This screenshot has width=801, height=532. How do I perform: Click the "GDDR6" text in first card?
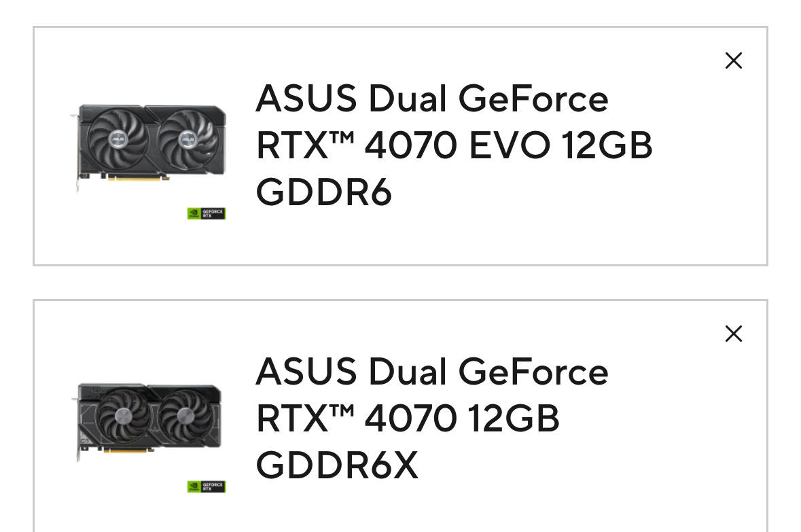(x=324, y=192)
